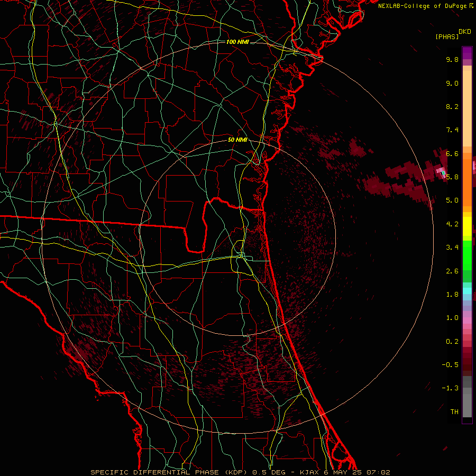Screen dimensions: 476x476
Task: Click the bright green segment of the color scale
Action: point(467,255)
